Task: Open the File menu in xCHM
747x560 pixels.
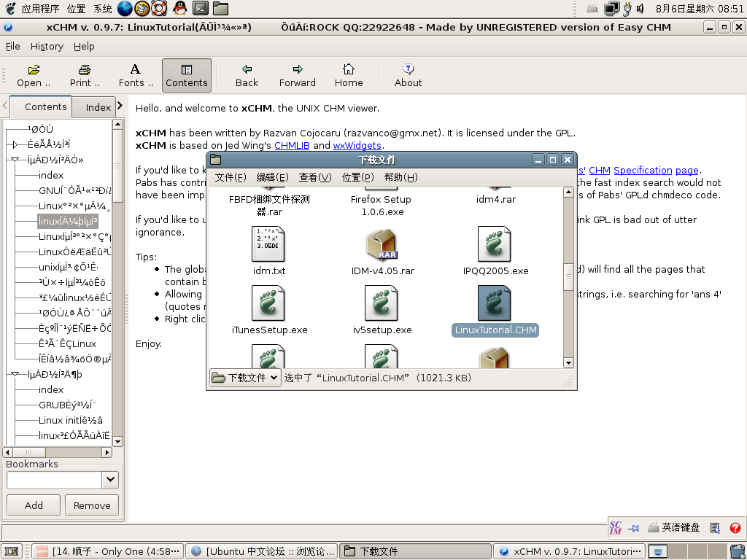Action: (13, 46)
